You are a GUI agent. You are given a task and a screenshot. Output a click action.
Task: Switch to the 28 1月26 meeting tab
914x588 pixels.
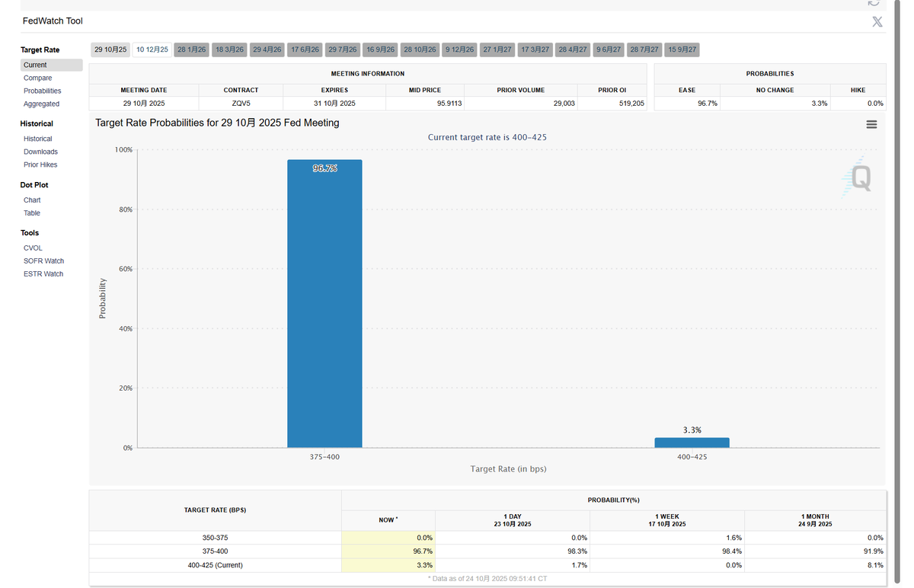[x=191, y=50]
